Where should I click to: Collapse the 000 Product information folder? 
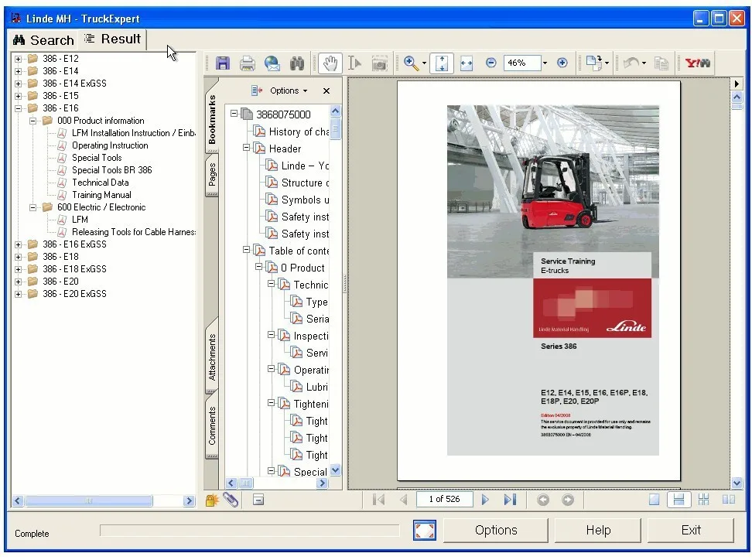click(x=32, y=121)
